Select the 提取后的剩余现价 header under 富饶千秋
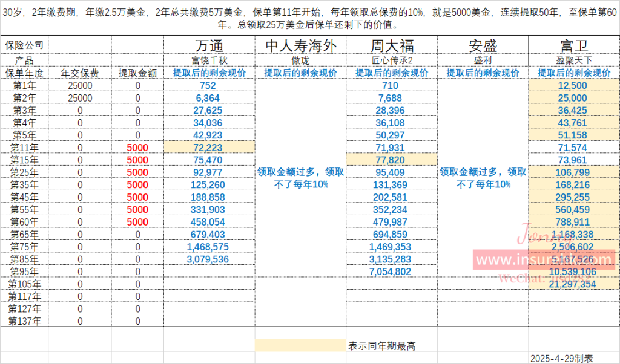 pos(209,73)
